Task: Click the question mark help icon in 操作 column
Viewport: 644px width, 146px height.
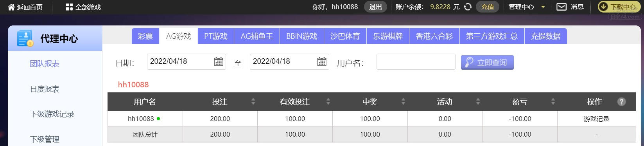Action: pyautogui.click(x=621, y=102)
